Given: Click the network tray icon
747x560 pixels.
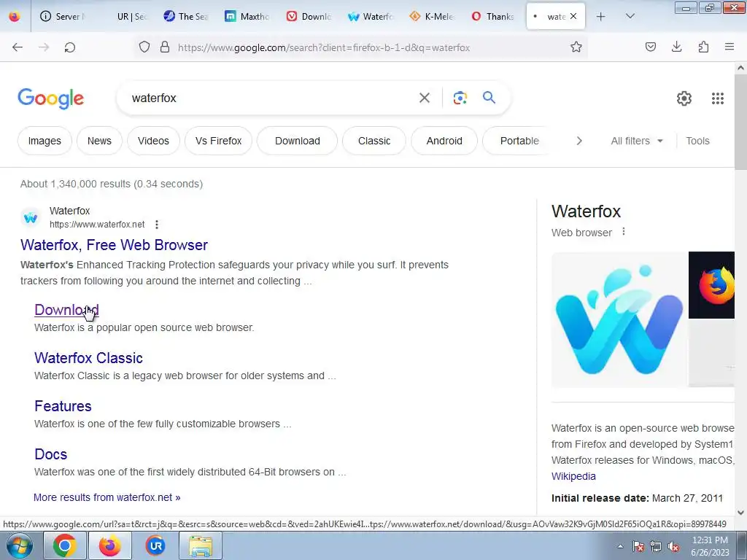Looking at the screenshot, I should pos(656,547).
